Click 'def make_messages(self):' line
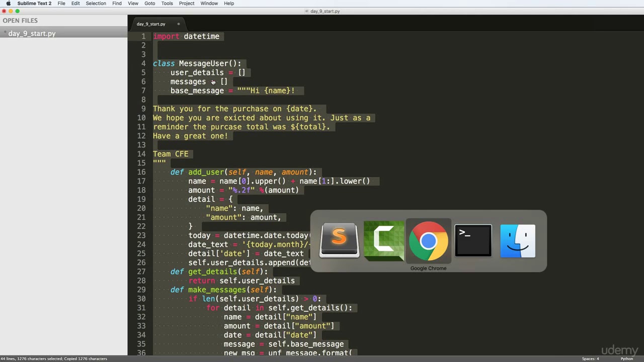This screenshot has width=644, height=362. pyautogui.click(x=223, y=290)
